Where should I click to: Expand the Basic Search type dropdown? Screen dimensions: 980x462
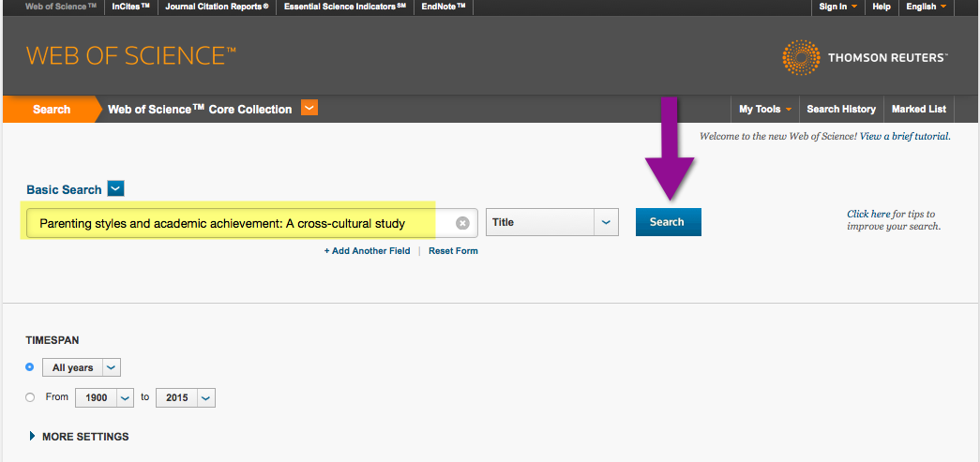[x=116, y=188]
